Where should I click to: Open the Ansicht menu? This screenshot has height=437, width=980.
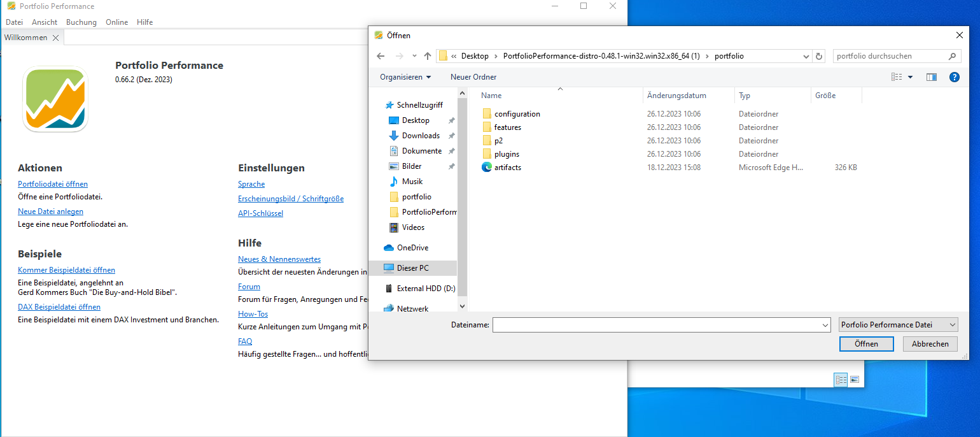tap(45, 22)
